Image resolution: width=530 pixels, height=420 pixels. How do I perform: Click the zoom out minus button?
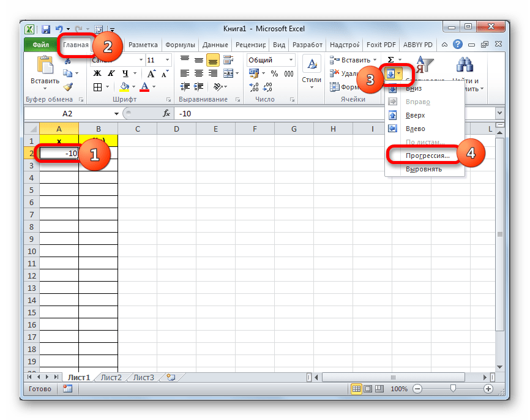point(417,389)
